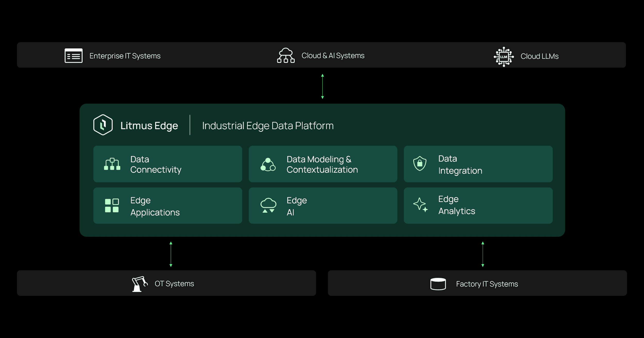The width and height of the screenshot is (644, 338).
Task: Click the Litmus Edge title text
Action: coord(149,126)
